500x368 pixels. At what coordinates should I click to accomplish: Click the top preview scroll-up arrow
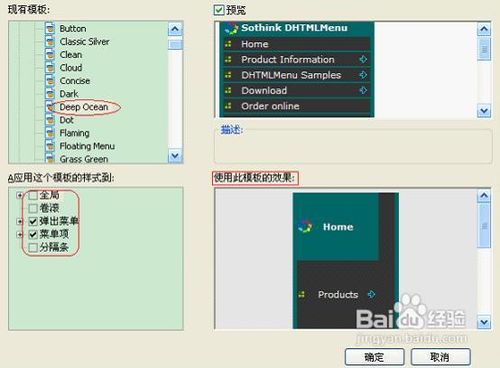tap(484, 29)
